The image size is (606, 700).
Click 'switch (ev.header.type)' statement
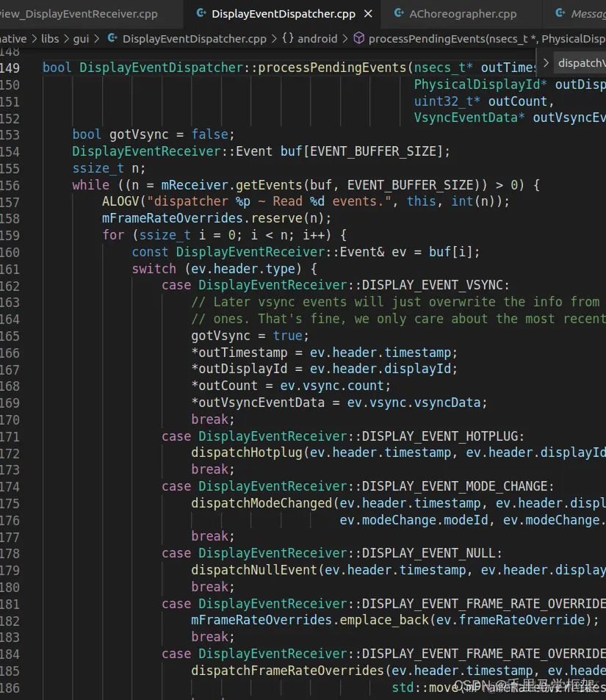pos(224,269)
